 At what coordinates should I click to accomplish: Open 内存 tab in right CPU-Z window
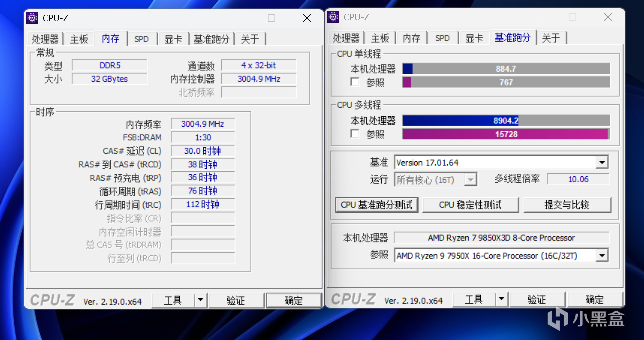(411, 38)
